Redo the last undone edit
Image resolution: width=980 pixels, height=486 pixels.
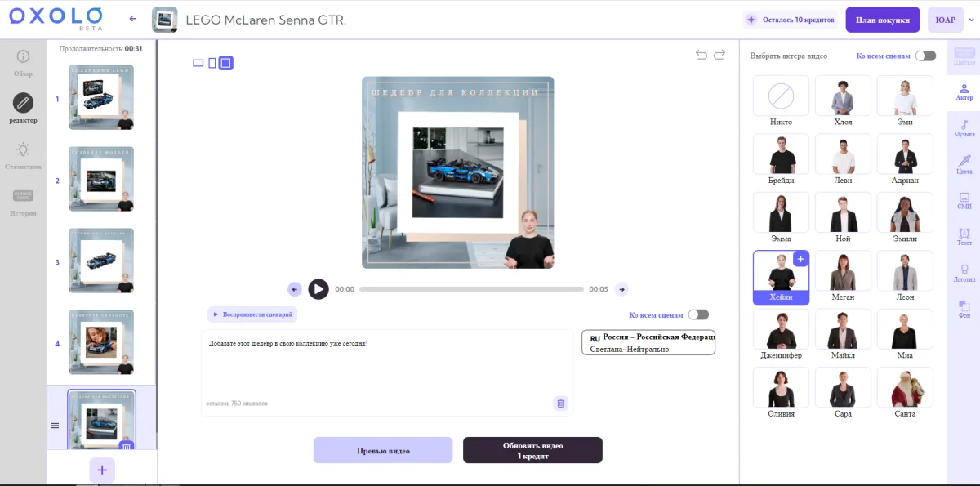(719, 55)
